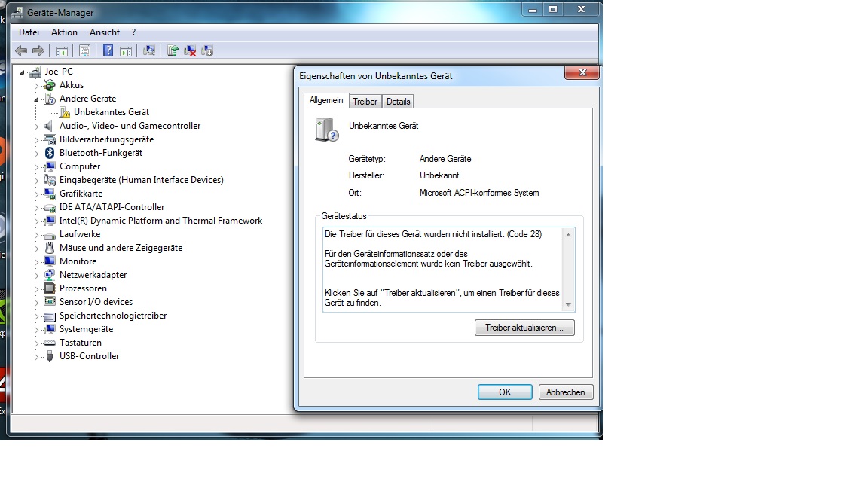Click the 'Unbekannt' Hersteller value
This screenshot has width=868, height=488.
pos(439,176)
